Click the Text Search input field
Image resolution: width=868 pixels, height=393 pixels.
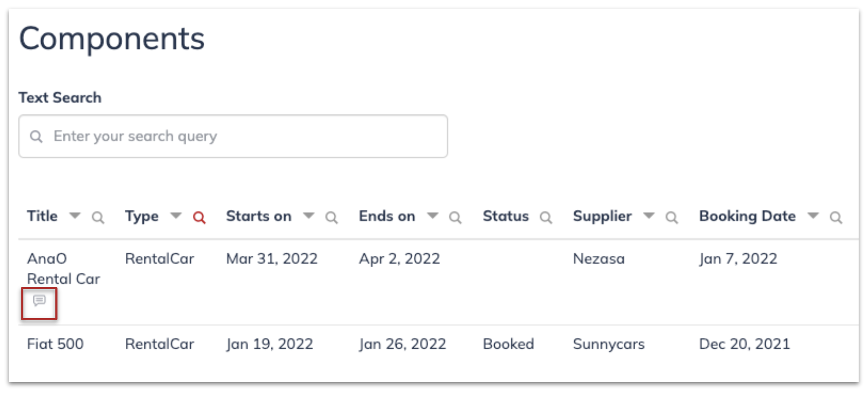tap(233, 136)
